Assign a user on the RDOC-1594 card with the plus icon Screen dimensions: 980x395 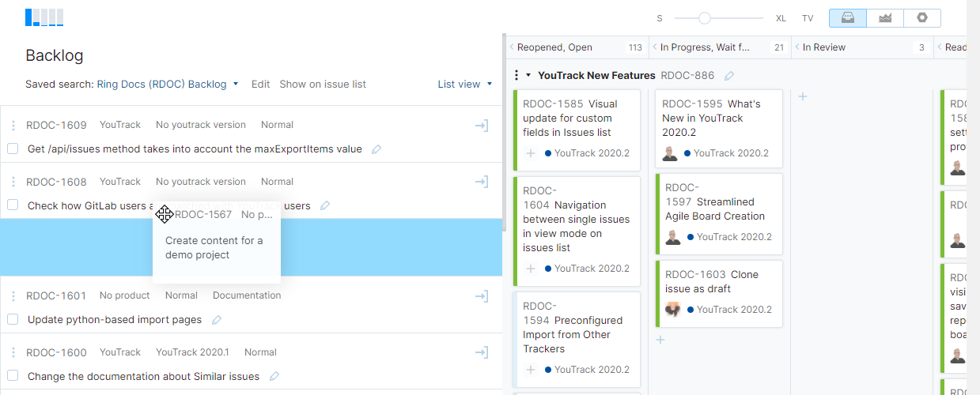pos(531,370)
